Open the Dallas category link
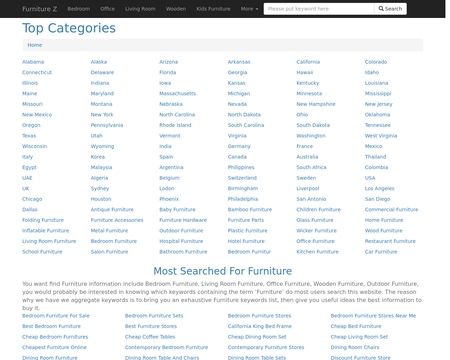The image size is (450, 360). (x=30, y=210)
